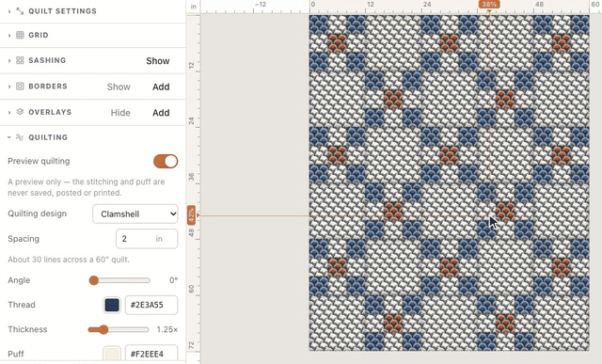Click the Puff hex field #F2EEE4
Image resolution: width=602 pixels, height=364 pixels.
[x=151, y=354]
